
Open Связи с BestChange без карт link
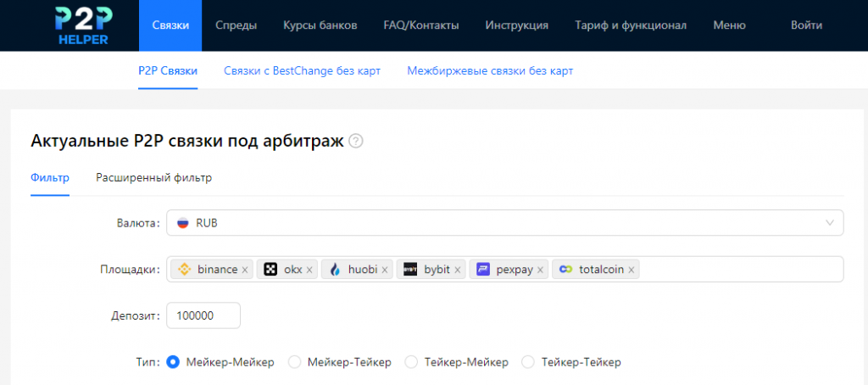302,71
